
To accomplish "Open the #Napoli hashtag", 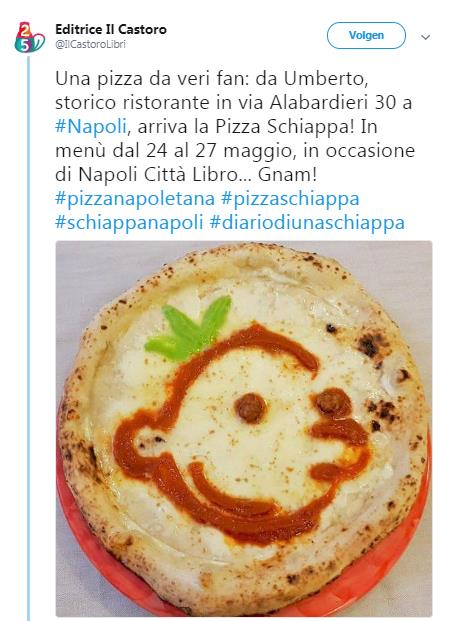I will (x=91, y=127).
